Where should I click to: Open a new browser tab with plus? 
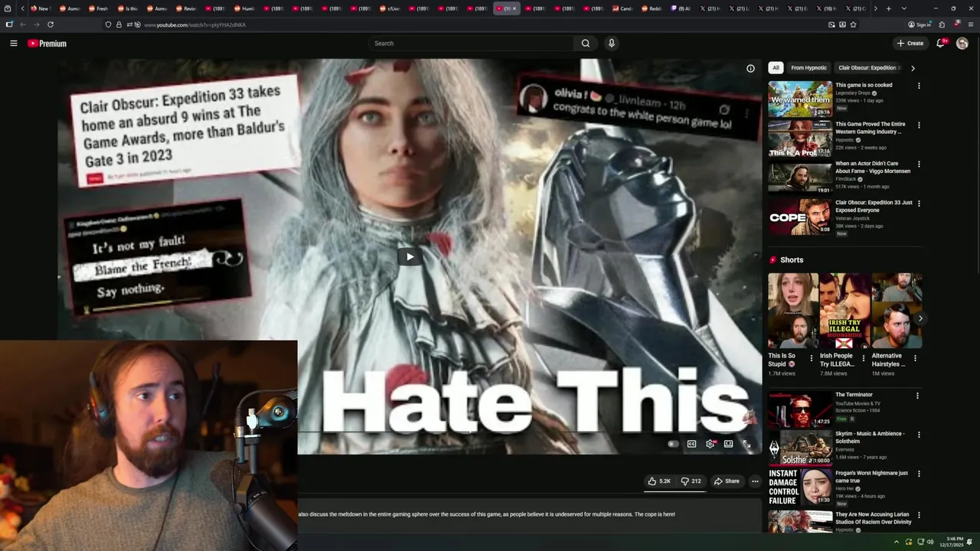tap(888, 8)
